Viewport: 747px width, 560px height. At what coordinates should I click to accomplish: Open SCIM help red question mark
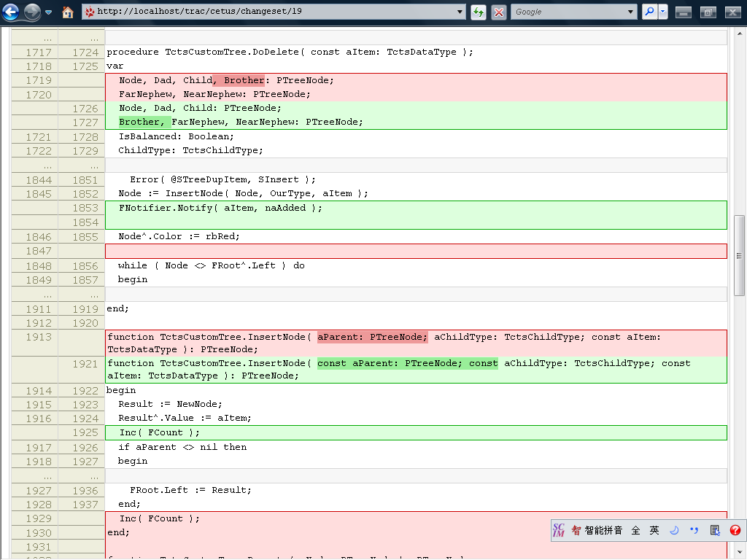click(735, 531)
